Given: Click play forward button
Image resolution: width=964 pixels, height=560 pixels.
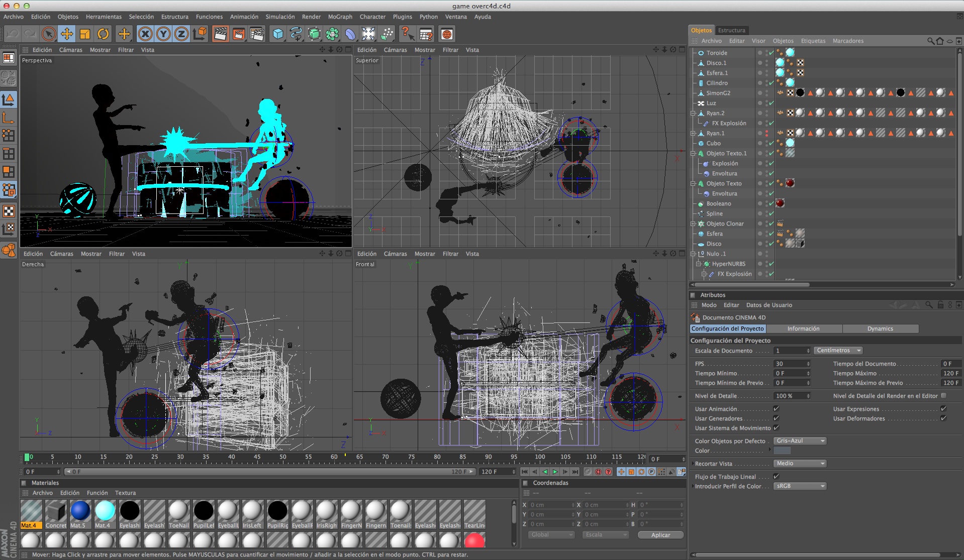Looking at the screenshot, I should click(x=555, y=472).
